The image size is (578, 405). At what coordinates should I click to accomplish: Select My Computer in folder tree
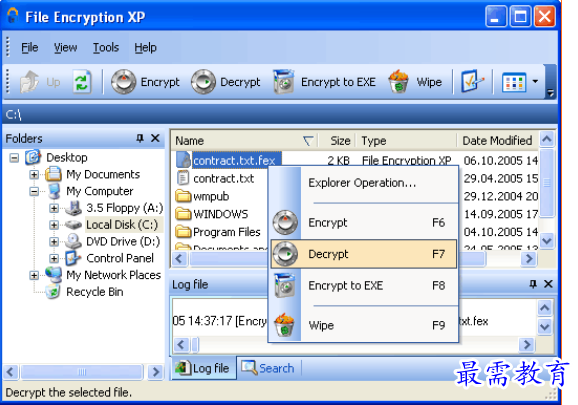(100, 191)
